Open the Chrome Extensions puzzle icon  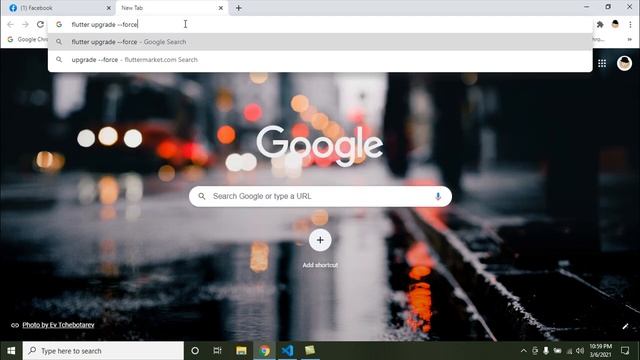click(x=600, y=25)
